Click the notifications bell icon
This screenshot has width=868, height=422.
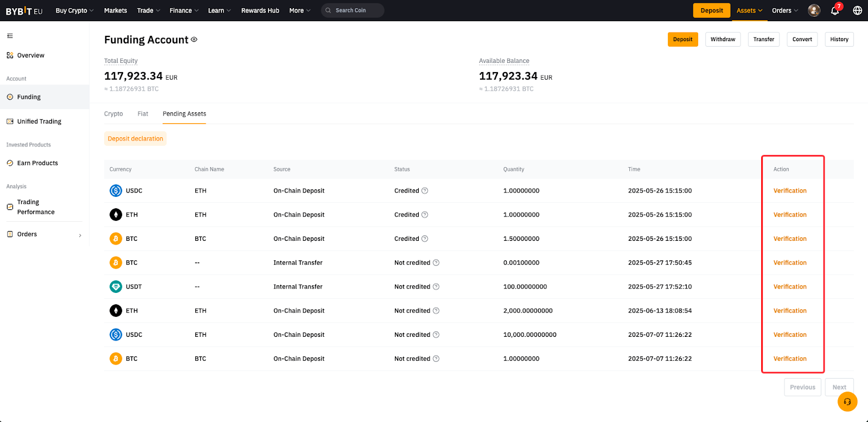[835, 11]
